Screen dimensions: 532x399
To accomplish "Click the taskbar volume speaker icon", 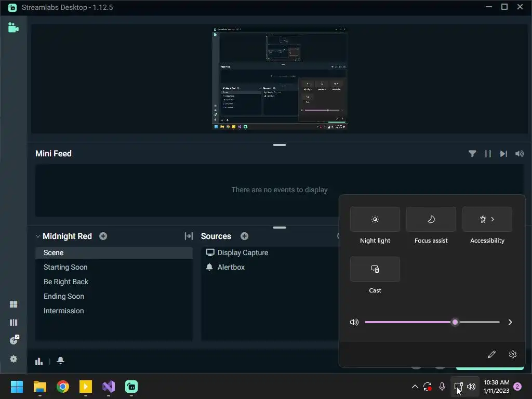I will 471,387.
